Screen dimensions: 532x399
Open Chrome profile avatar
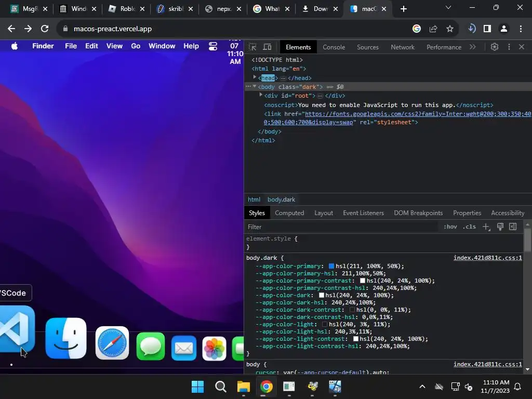tap(504, 29)
